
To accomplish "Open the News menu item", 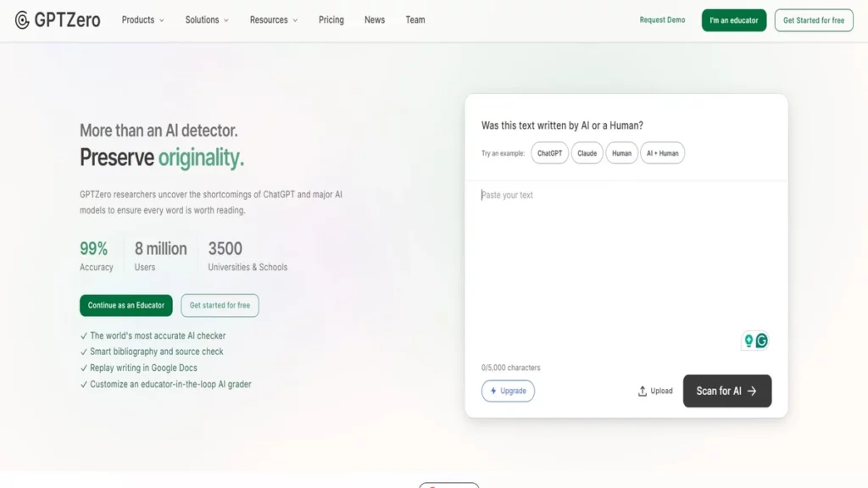I will tap(374, 19).
